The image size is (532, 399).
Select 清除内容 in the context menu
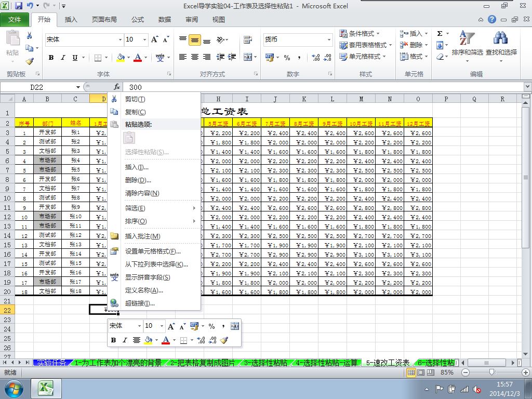pos(142,193)
